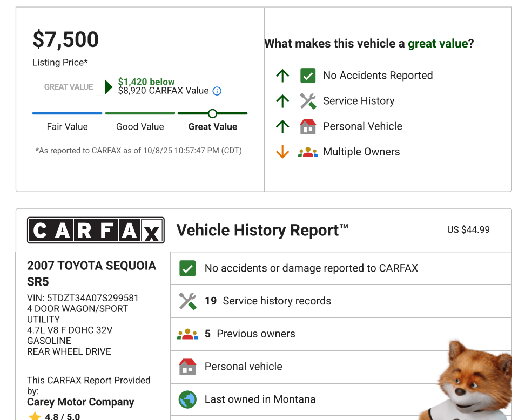
Task: Click the globe icon for Last owned in Montana
Action: pyautogui.click(x=187, y=399)
